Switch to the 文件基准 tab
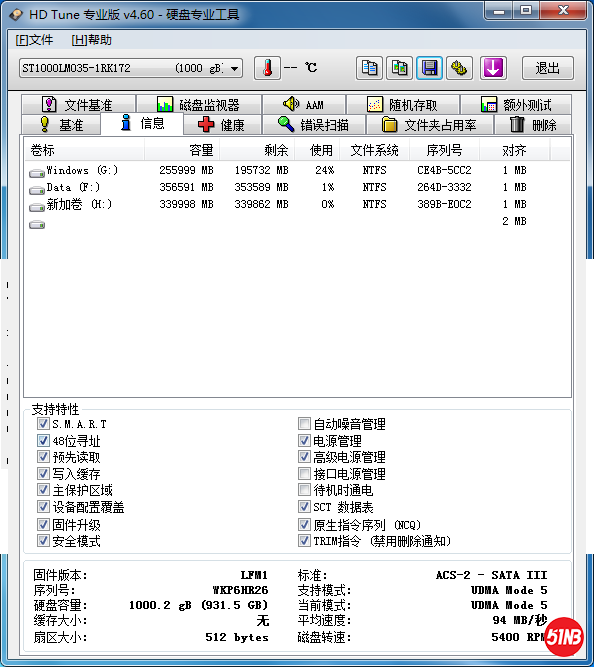The image size is (594, 667). 78,105
